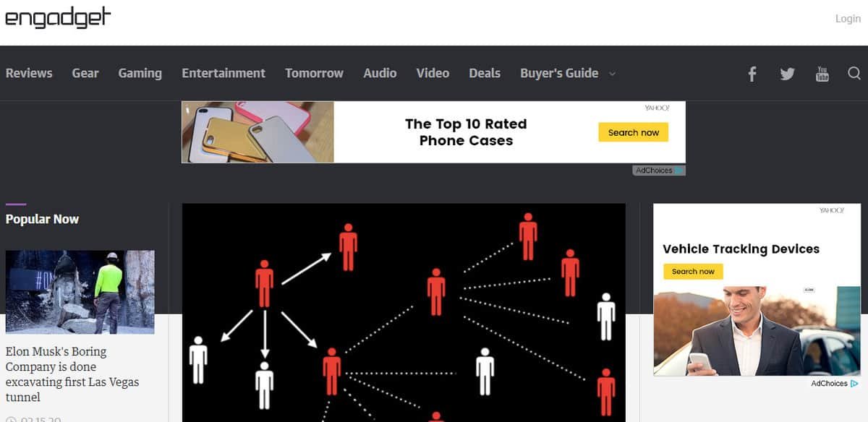Screen dimensions: 868x422
Task: Open the Deals menu item
Action: pyautogui.click(x=485, y=73)
